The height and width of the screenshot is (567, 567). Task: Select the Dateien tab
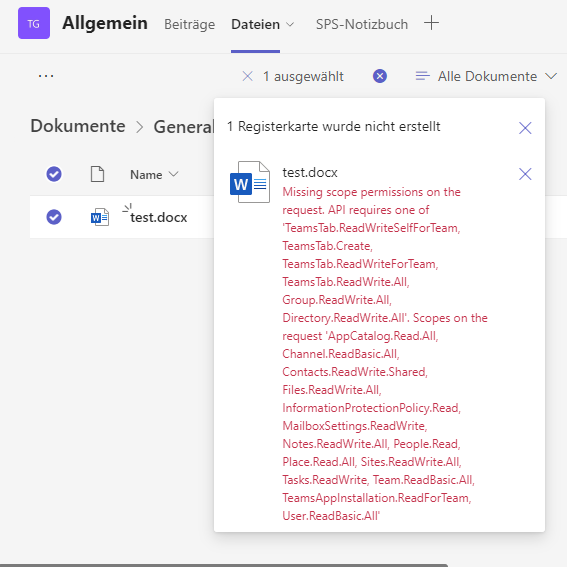pos(255,25)
